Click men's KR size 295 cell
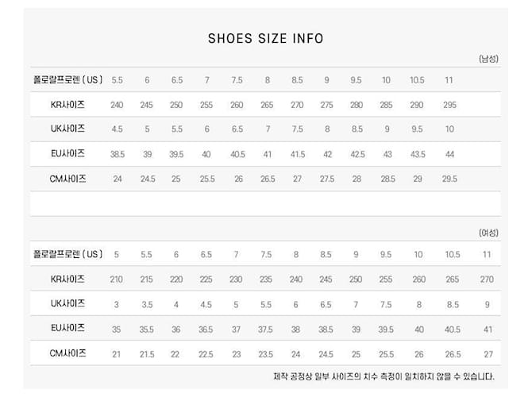This screenshot has height=397, width=532. tap(449, 105)
